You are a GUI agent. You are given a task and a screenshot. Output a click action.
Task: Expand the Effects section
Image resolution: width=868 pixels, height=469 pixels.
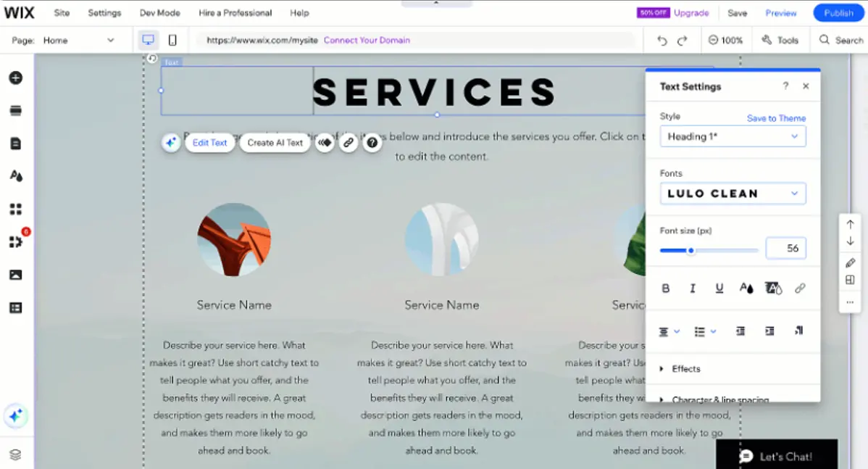tap(685, 369)
